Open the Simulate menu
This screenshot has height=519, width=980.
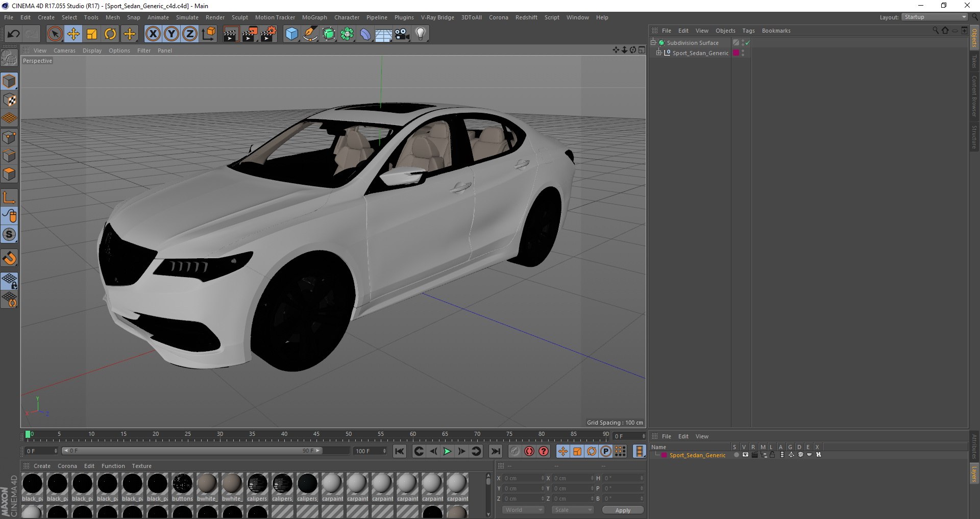click(x=187, y=17)
